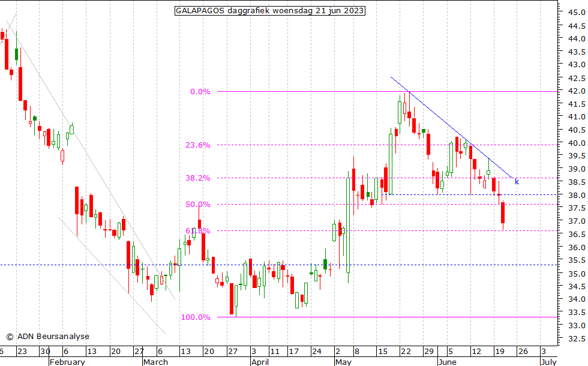588x366 pixels.
Task: Click the '22' date label on the time axis
Action: click(406, 352)
